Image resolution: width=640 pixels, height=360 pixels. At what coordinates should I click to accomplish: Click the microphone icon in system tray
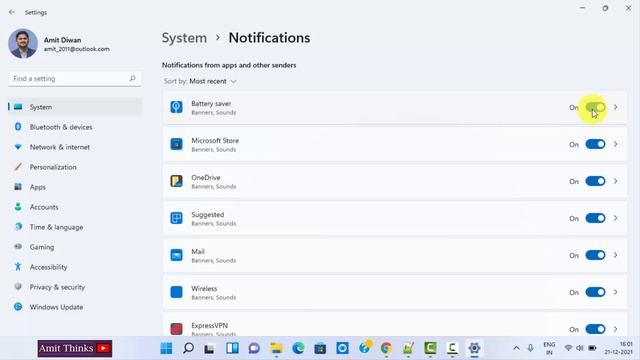point(530,348)
